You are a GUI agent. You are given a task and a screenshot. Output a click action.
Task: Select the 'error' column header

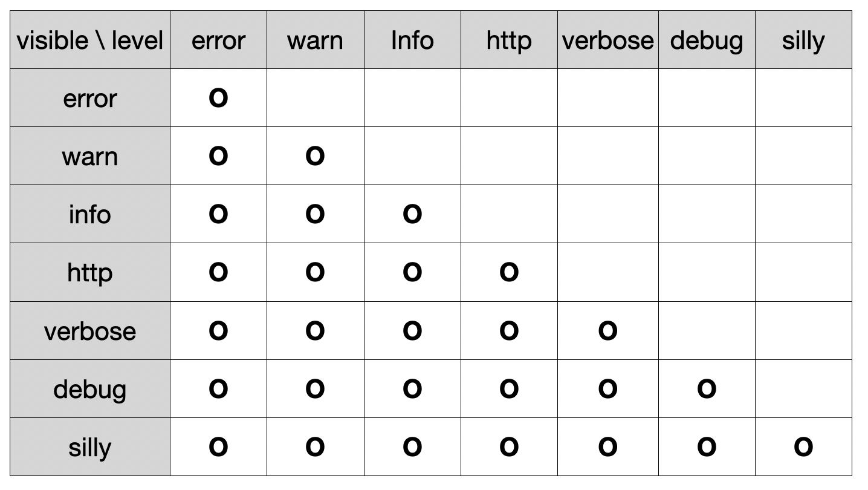tap(218, 41)
